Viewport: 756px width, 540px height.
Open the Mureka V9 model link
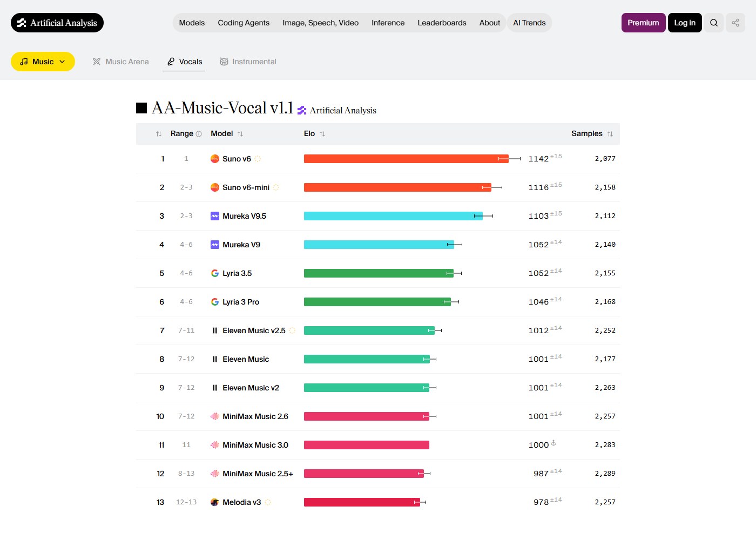tap(241, 245)
